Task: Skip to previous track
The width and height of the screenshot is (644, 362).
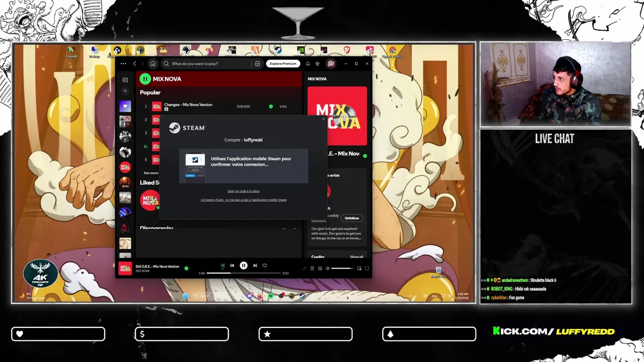Action: pyautogui.click(x=232, y=265)
